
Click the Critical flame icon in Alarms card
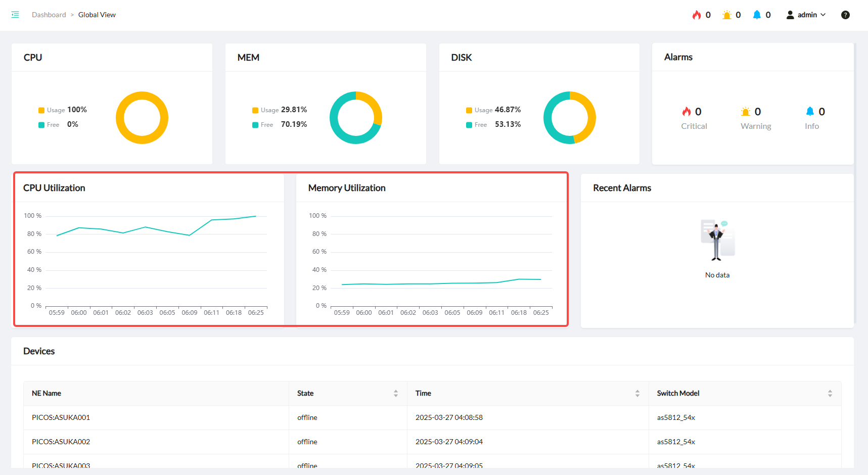[x=687, y=112]
